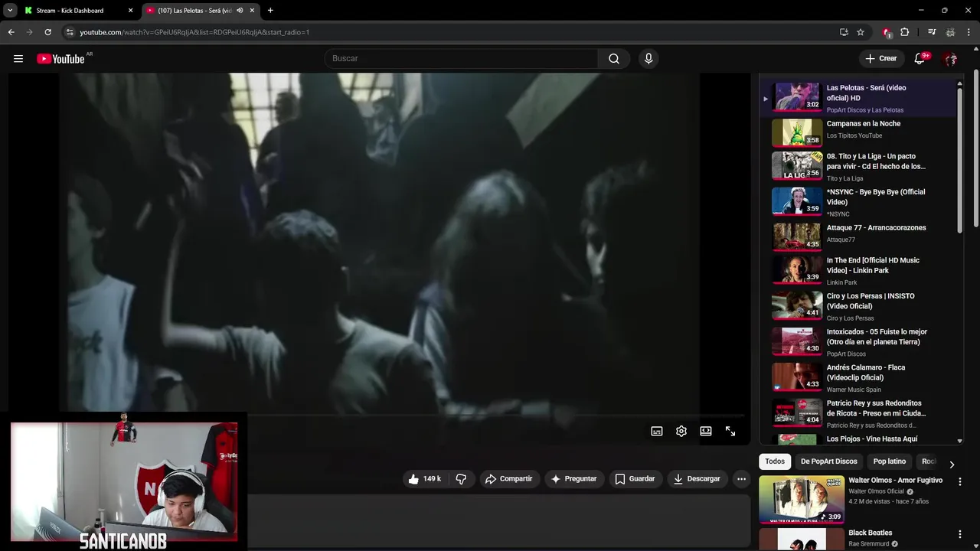Play Patricio Rey Preso en mi Ciudad
Screen dimensions: 980x551
(x=858, y=414)
